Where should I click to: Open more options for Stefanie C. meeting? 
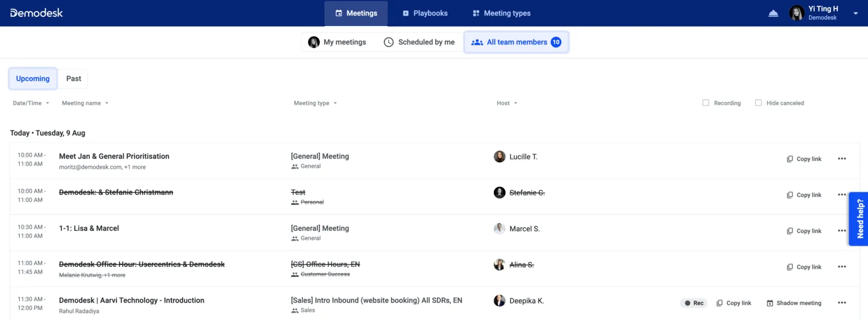click(x=842, y=195)
